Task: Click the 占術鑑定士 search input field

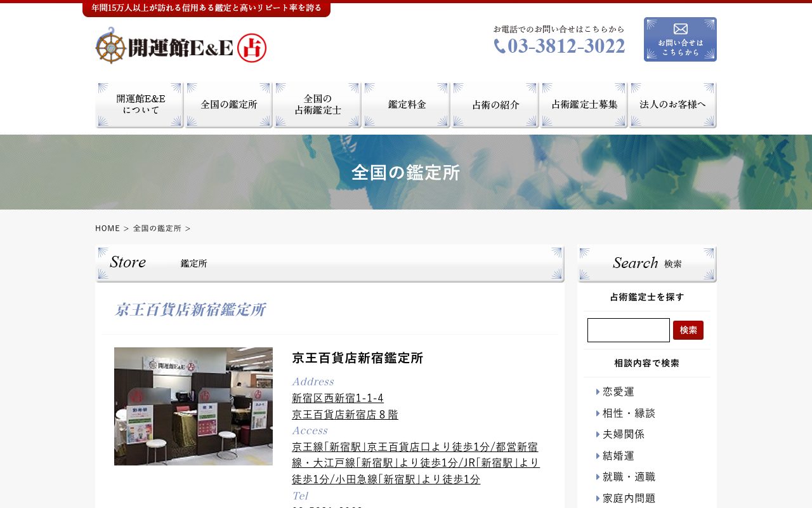Action: [x=629, y=330]
